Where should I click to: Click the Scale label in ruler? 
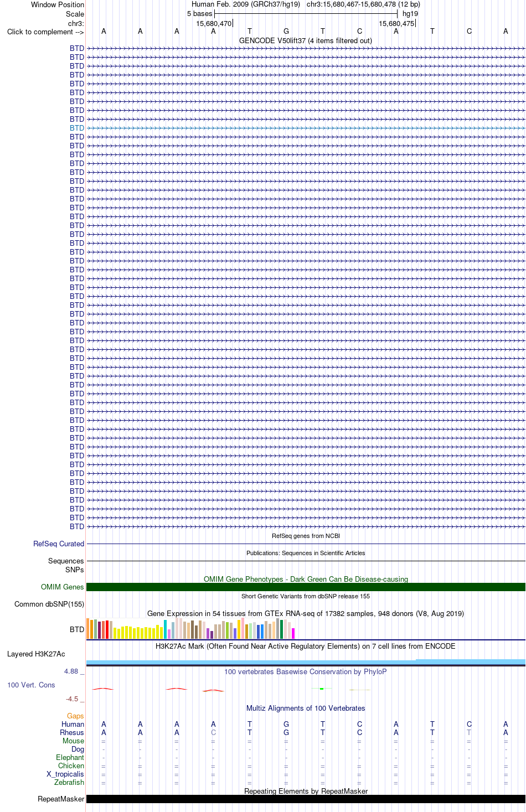[x=75, y=14]
